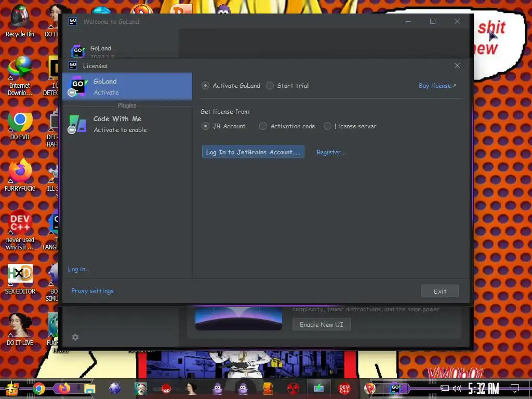Open settings gear in Welcome window

click(x=75, y=337)
